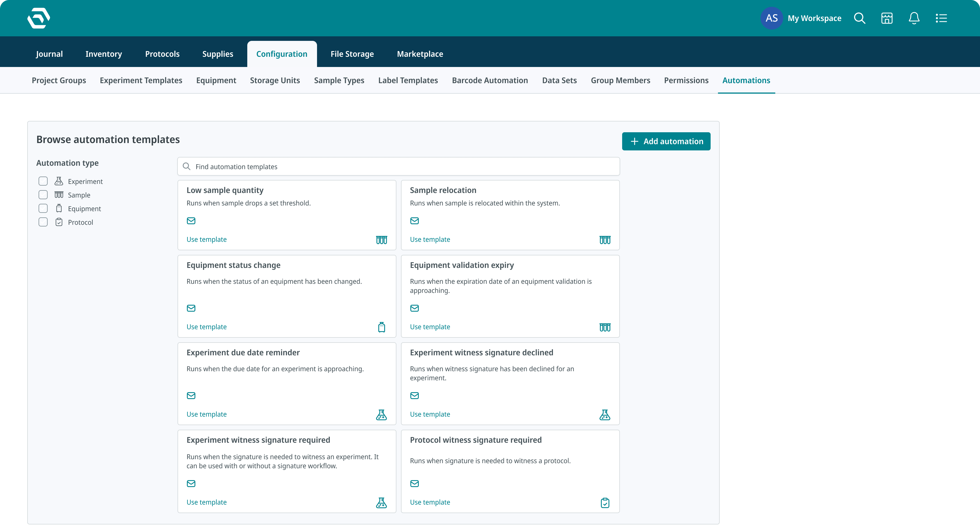Click email icon on Sample relocation card
Viewport: 980px width, 529px height.
tap(414, 221)
